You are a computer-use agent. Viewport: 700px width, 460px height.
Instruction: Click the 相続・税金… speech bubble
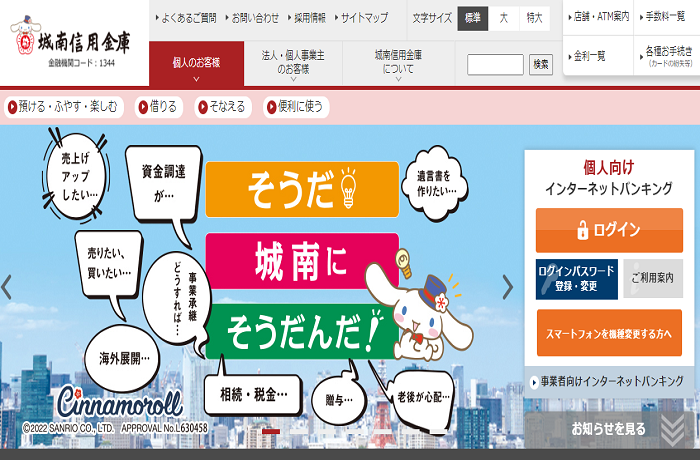tap(253, 395)
